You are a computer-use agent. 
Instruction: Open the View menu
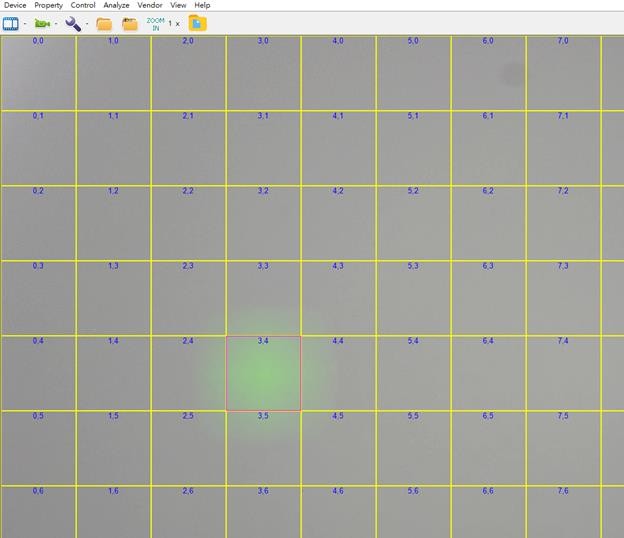pyautogui.click(x=178, y=6)
